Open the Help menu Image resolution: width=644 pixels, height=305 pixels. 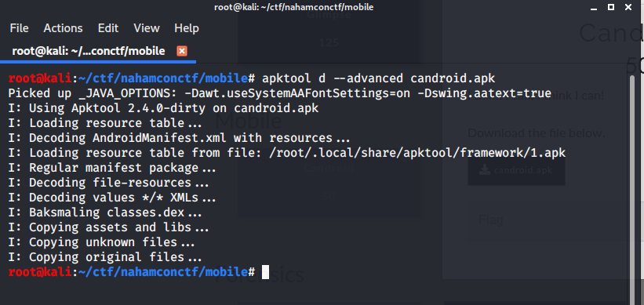(x=187, y=28)
